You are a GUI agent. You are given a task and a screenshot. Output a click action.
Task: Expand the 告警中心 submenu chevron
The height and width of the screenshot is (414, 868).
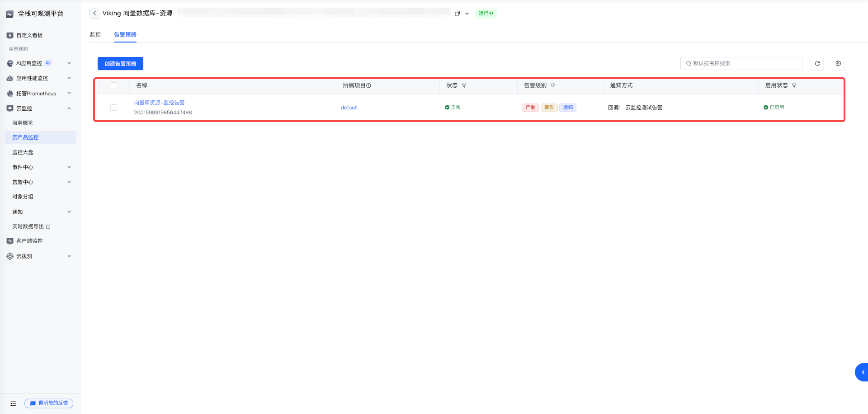[69, 182]
